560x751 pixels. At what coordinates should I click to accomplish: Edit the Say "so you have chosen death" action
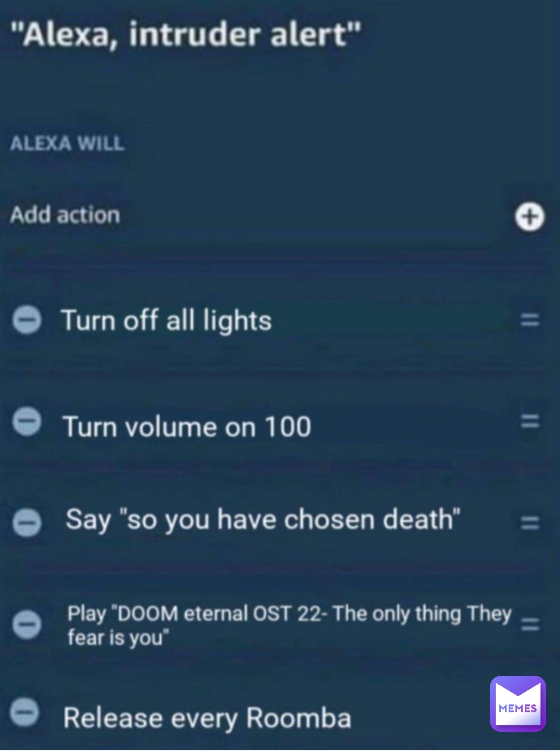click(x=263, y=520)
